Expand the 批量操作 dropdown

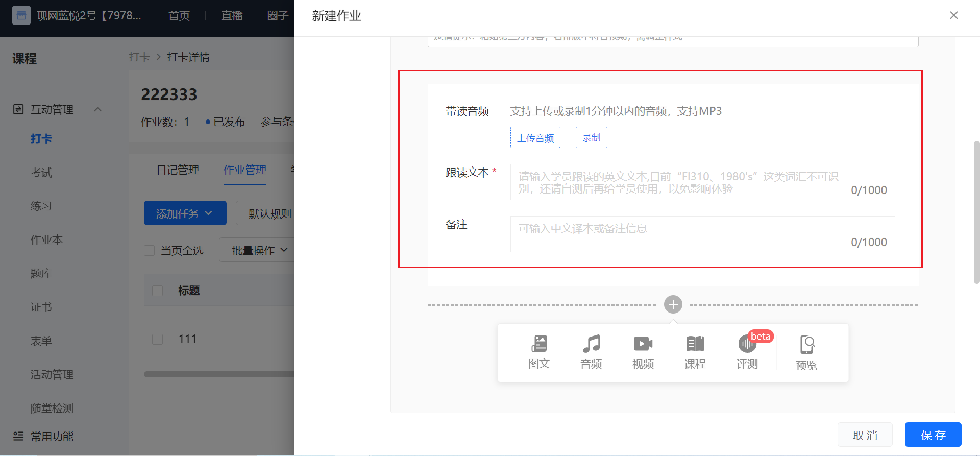257,250
